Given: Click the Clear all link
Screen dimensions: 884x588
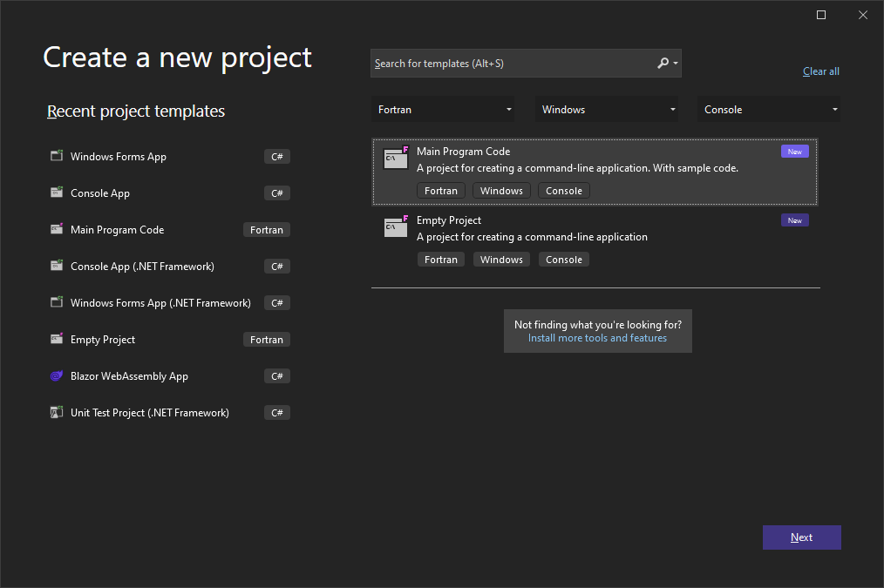Looking at the screenshot, I should pos(821,71).
